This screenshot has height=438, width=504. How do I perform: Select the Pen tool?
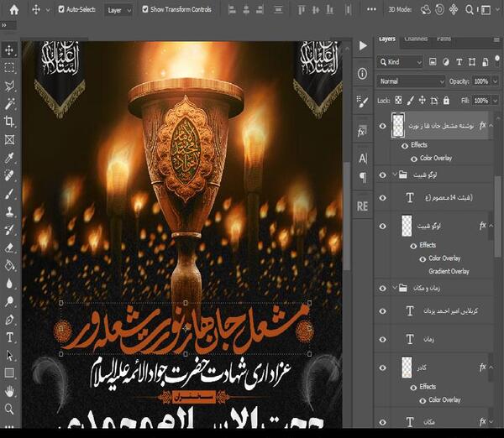click(9, 320)
